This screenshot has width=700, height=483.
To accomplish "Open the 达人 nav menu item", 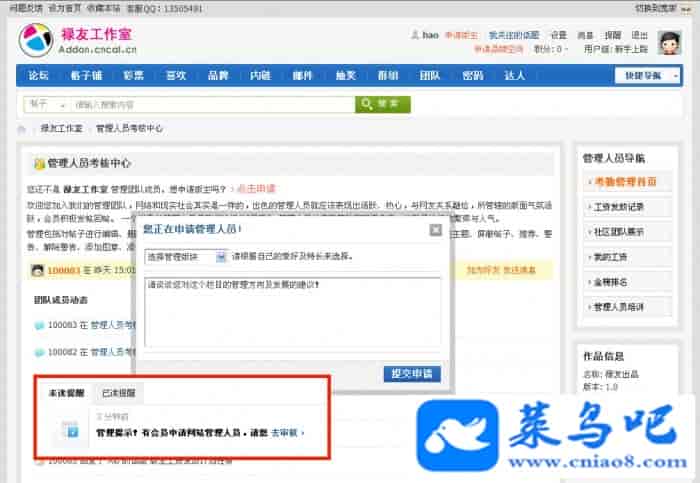I will pos(514,75).
